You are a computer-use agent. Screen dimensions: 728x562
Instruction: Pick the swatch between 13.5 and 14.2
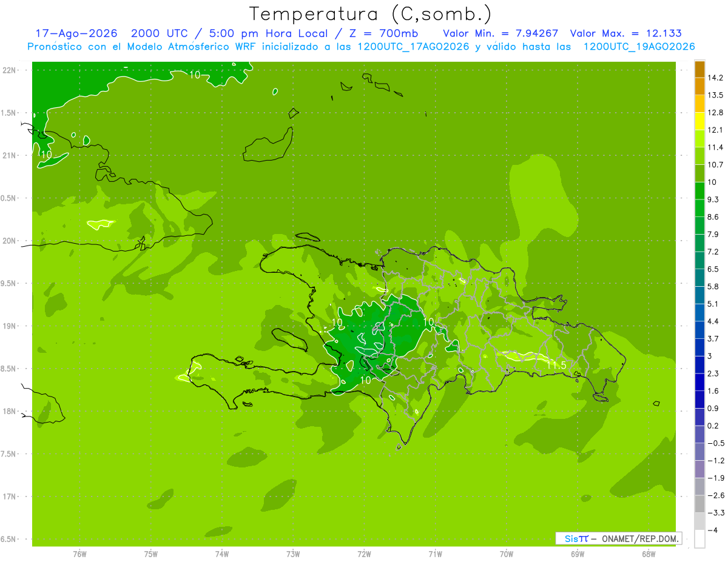click(699, 87)
